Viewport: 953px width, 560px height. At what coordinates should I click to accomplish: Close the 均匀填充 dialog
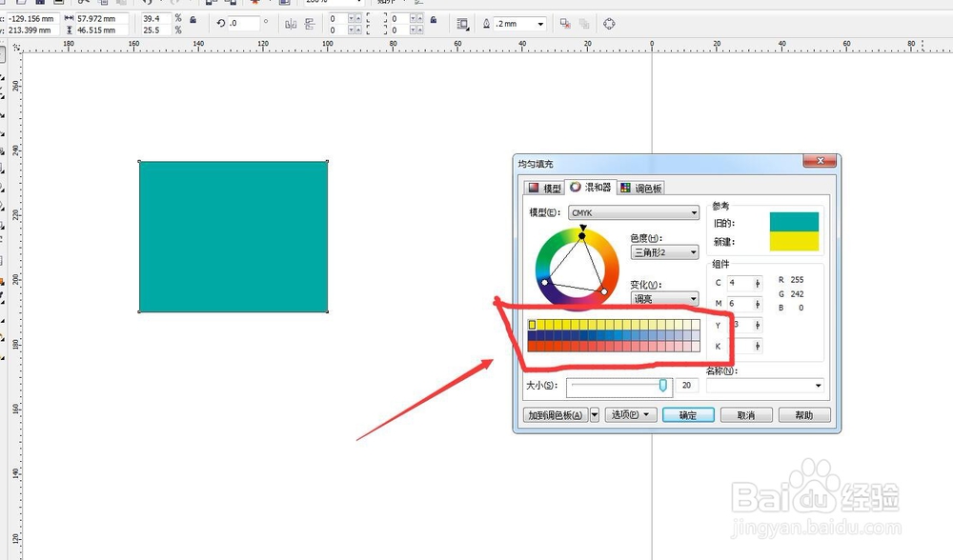pos(820,161)
